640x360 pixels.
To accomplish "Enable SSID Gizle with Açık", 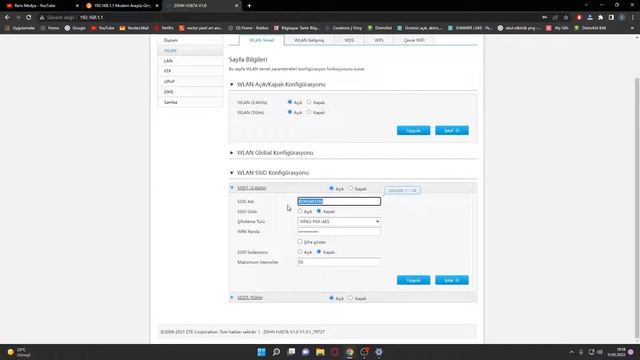I will [x=300, y=211].
